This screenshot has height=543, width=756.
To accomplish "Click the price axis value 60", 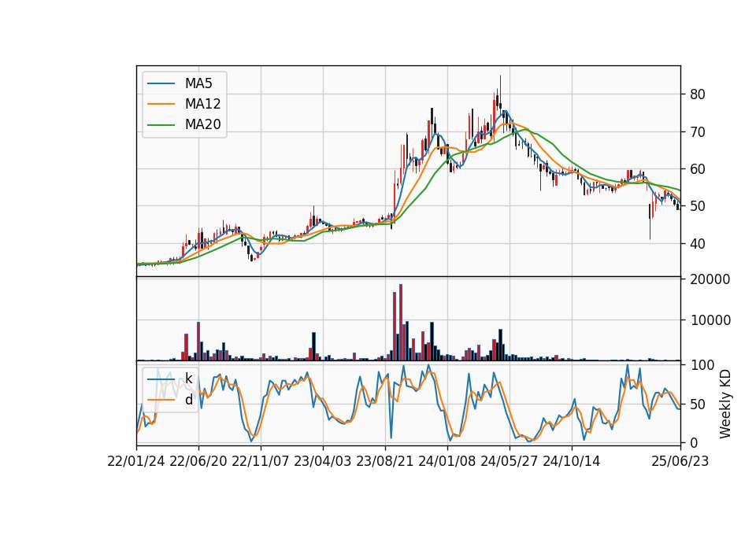I will point(698,169).
